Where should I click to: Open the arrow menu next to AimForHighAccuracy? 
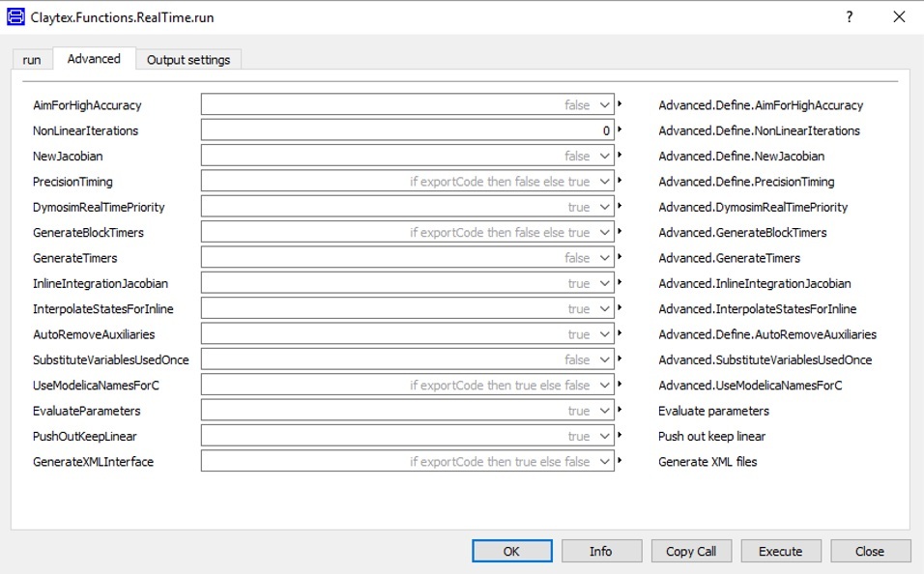620,104
